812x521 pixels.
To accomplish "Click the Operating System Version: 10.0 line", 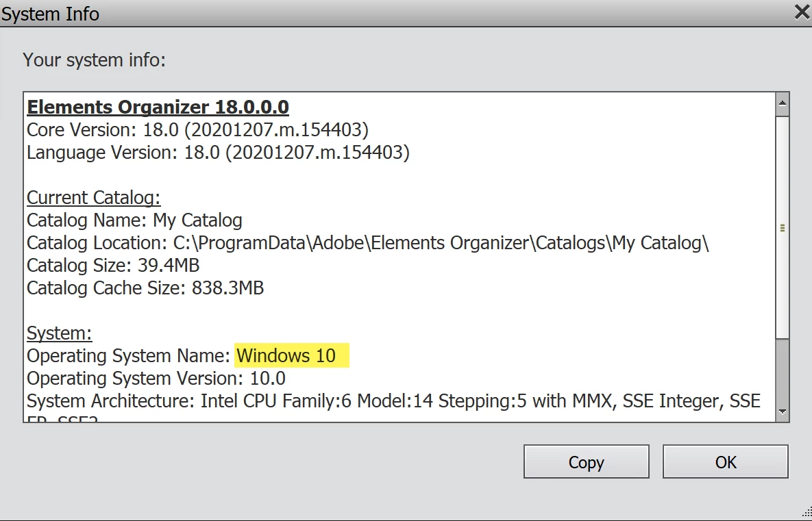I will point(156,379).
